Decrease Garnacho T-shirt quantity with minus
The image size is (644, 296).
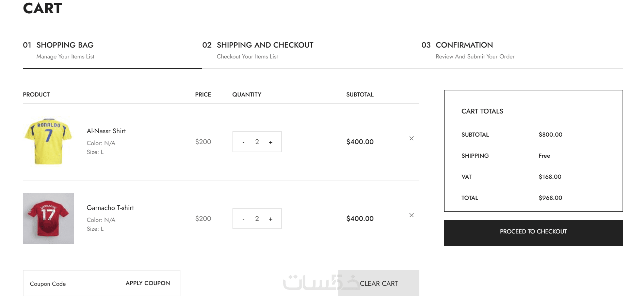[x=243, y=219]
